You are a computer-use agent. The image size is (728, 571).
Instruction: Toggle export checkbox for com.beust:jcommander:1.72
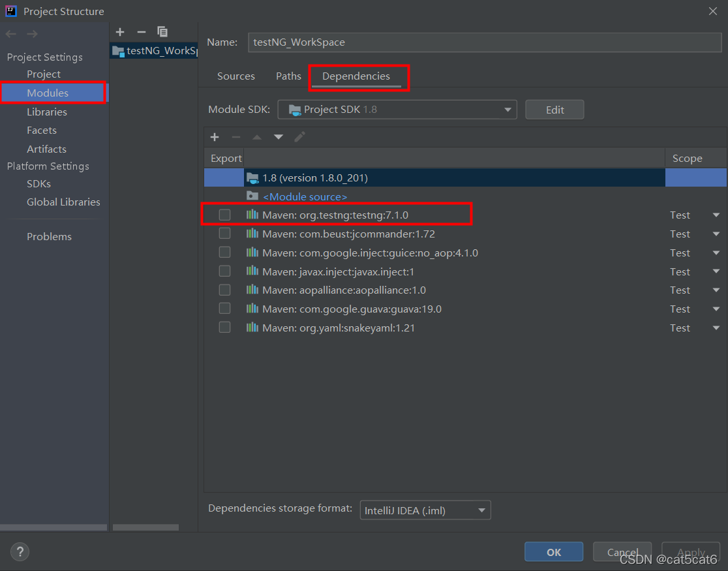(x=224, y=233)
